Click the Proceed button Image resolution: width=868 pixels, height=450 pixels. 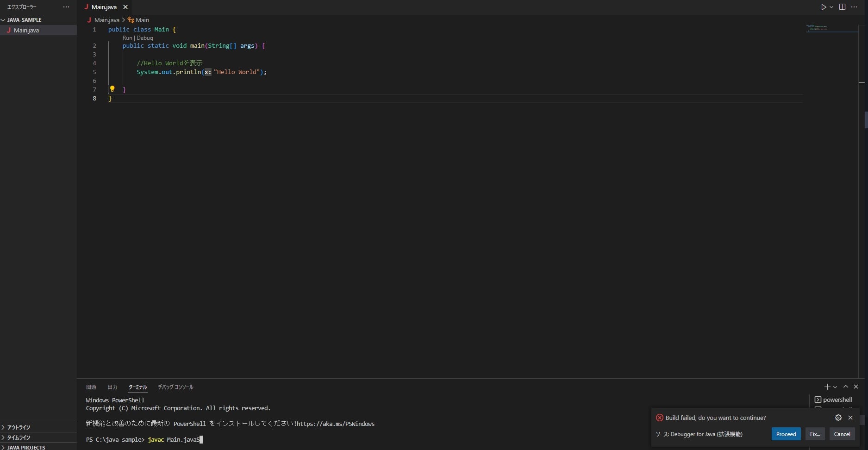(x=786, y=434)
